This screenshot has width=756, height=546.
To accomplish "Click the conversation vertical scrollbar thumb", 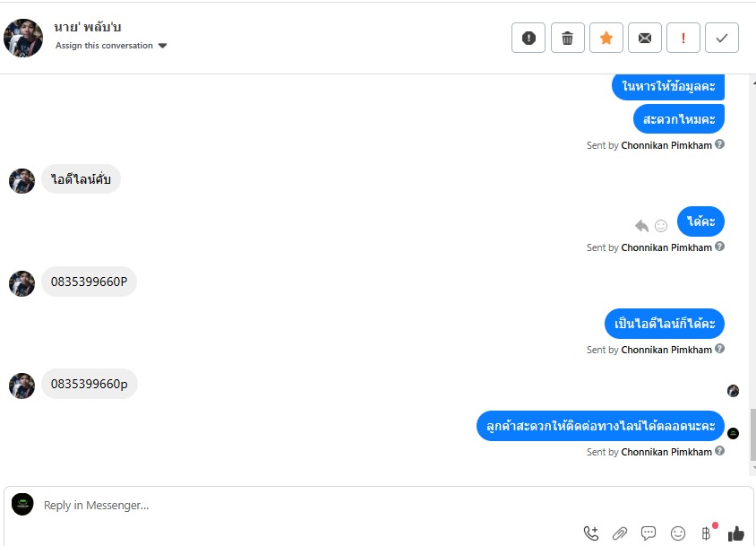I will pos(752,435).
